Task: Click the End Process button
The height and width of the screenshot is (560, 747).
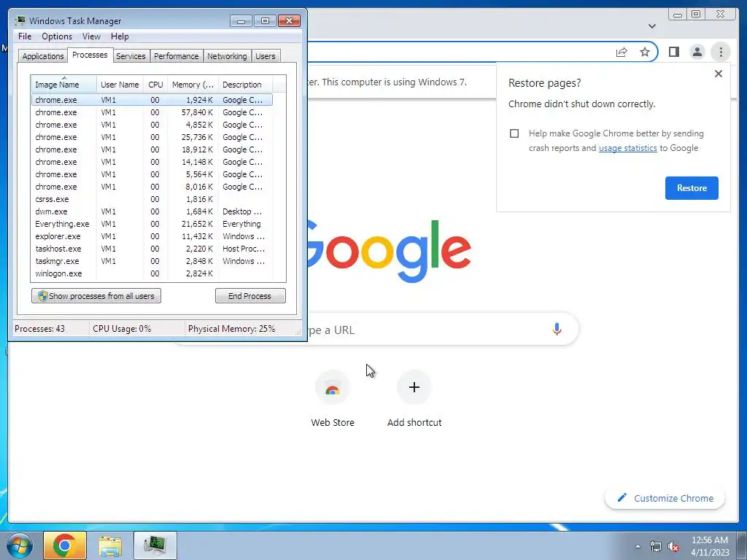Action: pos(250,296)
